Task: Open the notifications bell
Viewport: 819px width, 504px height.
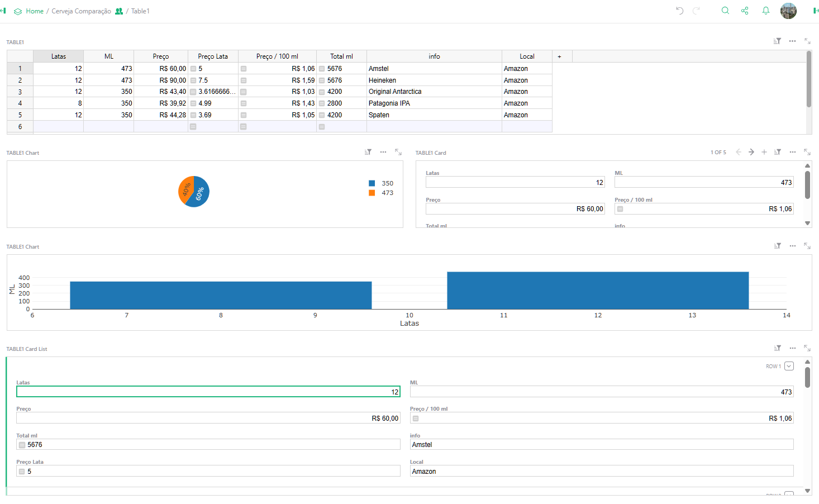Action: 766,11
